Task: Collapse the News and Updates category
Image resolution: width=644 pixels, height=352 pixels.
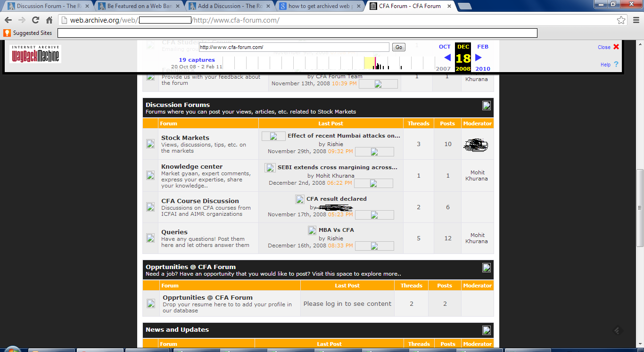Action: (x=487, y=330)
